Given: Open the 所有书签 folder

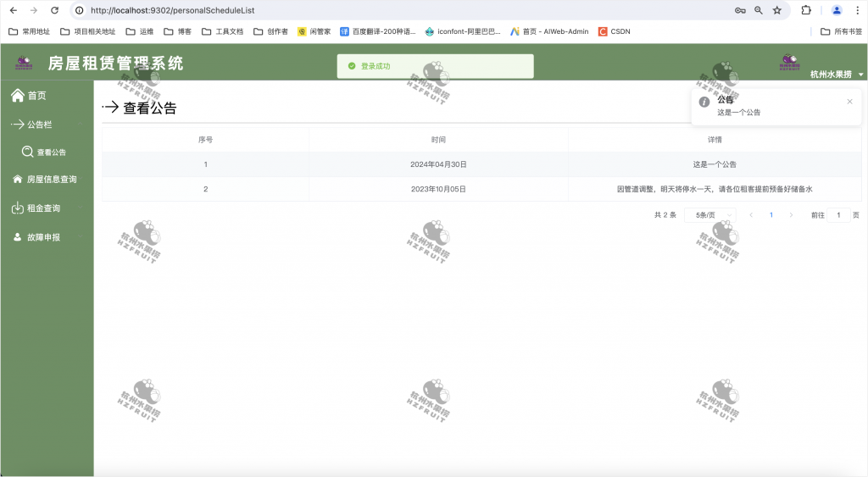Looking at the screenshot, I should (x=842, y=31).
